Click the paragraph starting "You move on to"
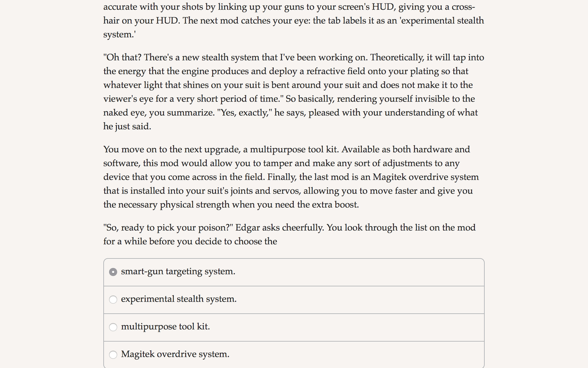Image resolution: width=588 pixels, height=368 pixels. tap(291, 177)
